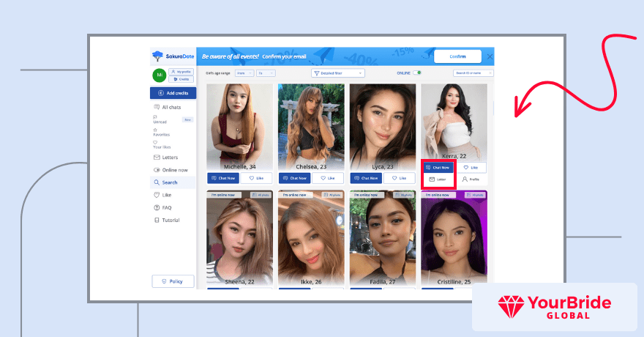This screenshot has height=337, width=644.
Task: Open Ikke, 26 profile photo
Action: tap(311, 238)
